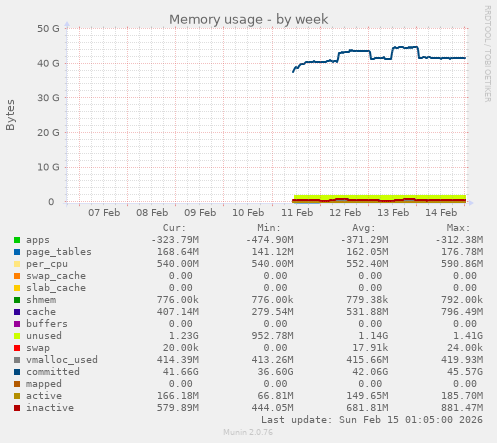Click apps current value '-323.79M'
The height and width of the screenshot is (443, 497).
175,240
